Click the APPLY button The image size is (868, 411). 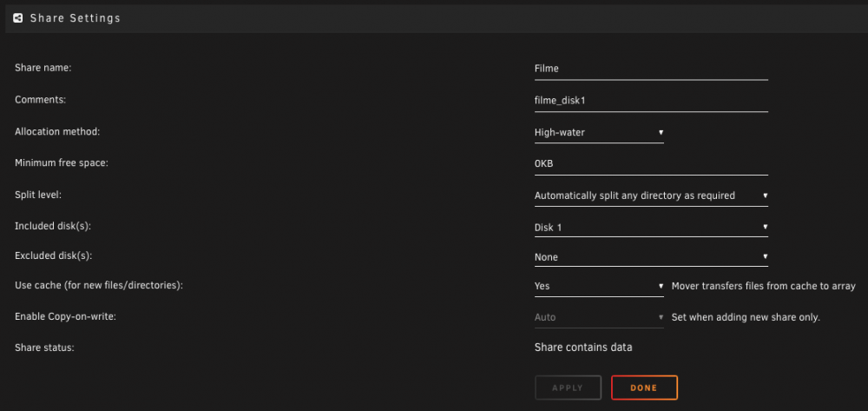pyautogui.click(x=568, y=388)
